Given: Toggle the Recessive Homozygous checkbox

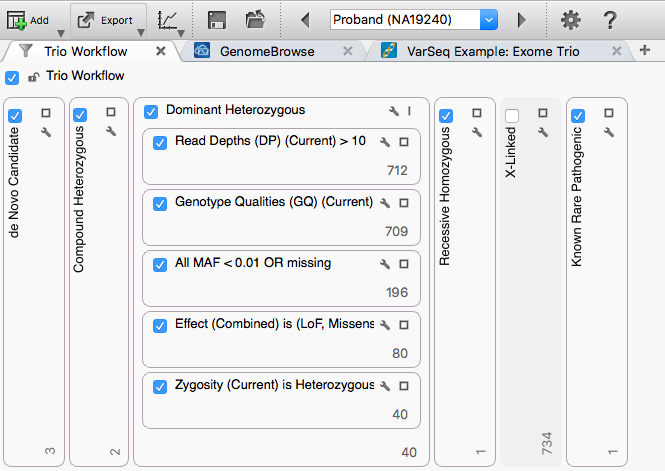Looking at the screenshot, I should [446, 116].
